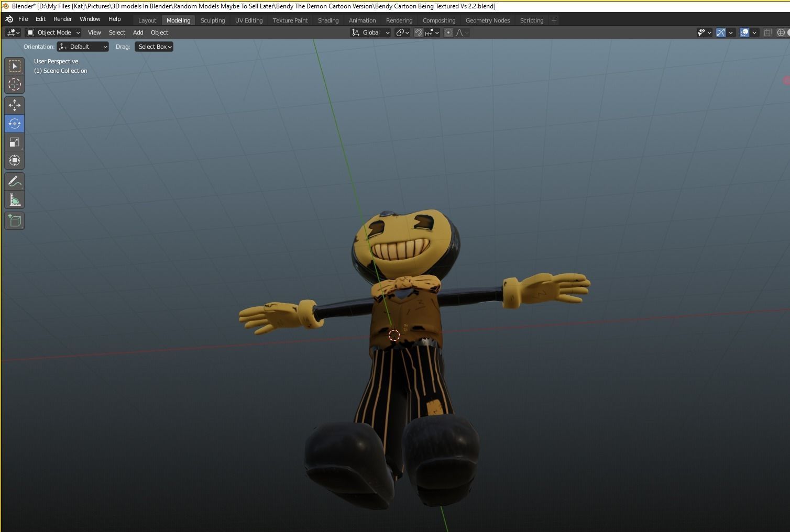
Task: Choose the Measure tool
Action: pos(15,200)
